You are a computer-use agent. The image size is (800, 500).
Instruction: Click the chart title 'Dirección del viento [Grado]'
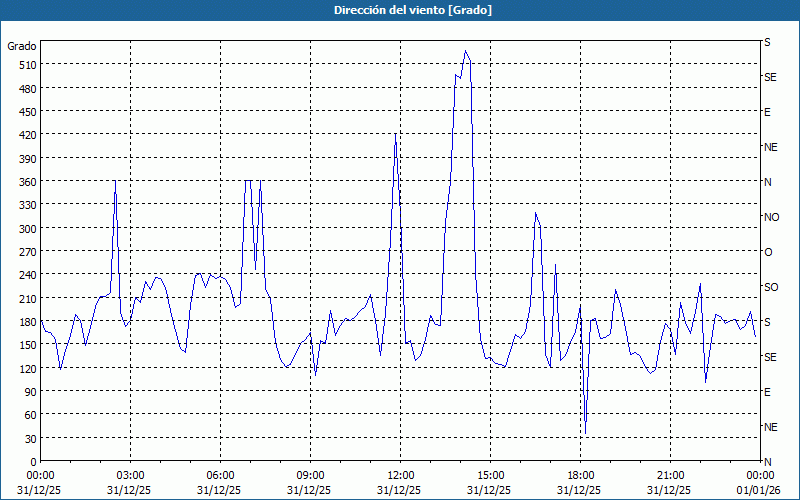click(x=399, y=10)
